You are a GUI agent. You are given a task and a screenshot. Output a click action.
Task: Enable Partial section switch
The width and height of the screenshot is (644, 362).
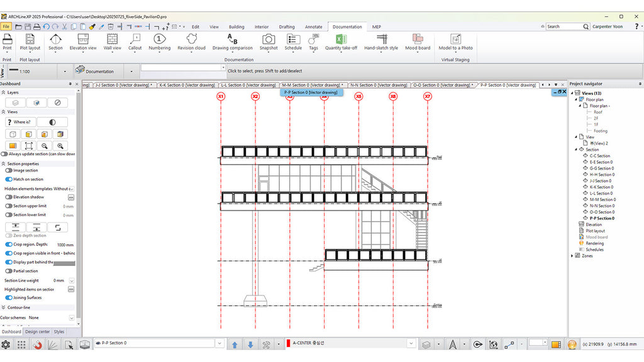coord(9,271)
